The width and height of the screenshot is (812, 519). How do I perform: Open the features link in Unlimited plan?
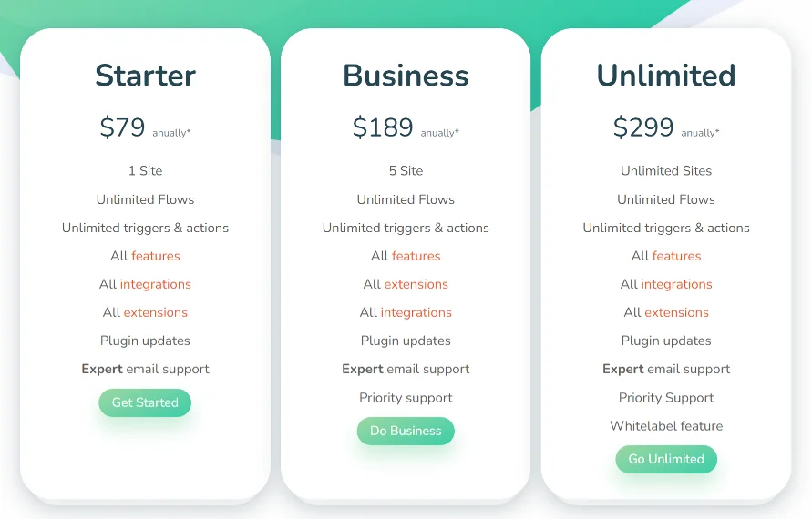676,256
